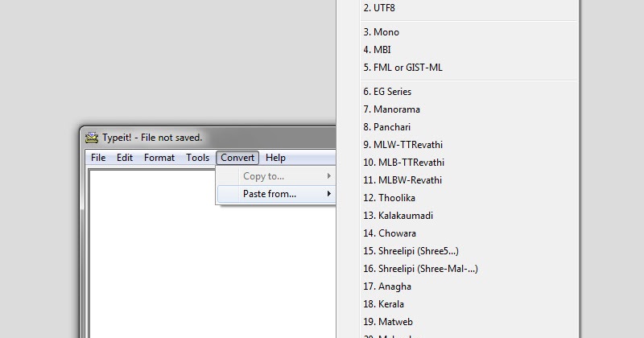
Task: Open the File menu
Action: [x=98, y=158]
